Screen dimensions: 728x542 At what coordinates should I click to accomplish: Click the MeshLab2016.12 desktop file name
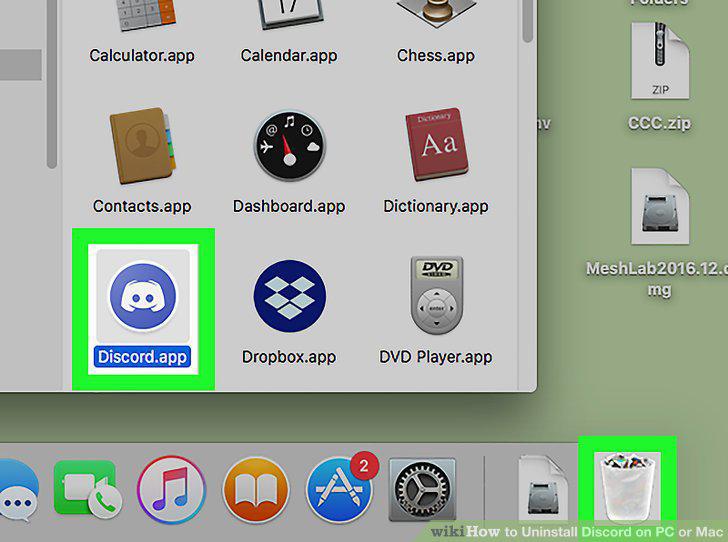pos(657,279)
